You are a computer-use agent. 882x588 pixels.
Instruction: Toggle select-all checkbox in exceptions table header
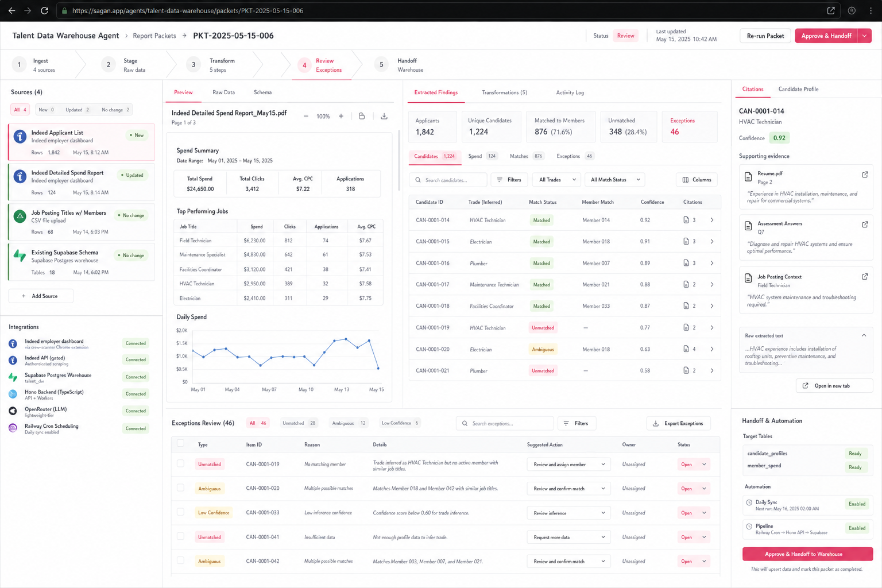pyautogui.click(x=180, y=443)
